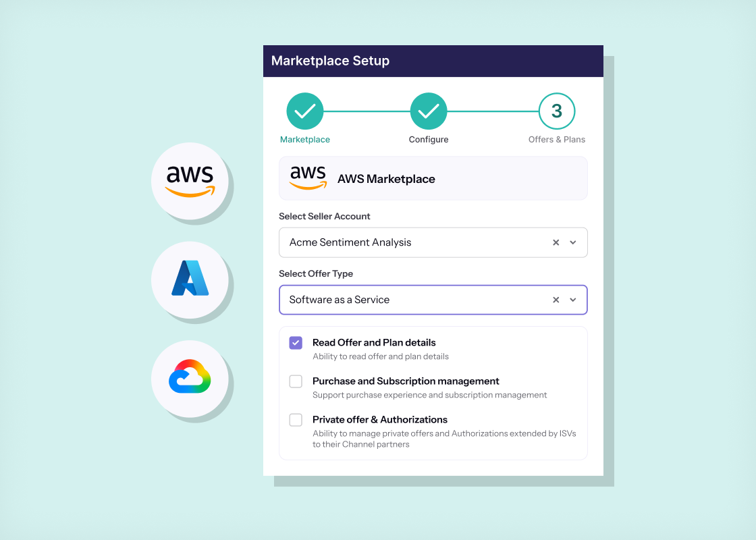Select the Offers & Plans step label
Image resolution: width=756 pixels, height=540 pixels.
pyautogui.click(x=557, y=139)
